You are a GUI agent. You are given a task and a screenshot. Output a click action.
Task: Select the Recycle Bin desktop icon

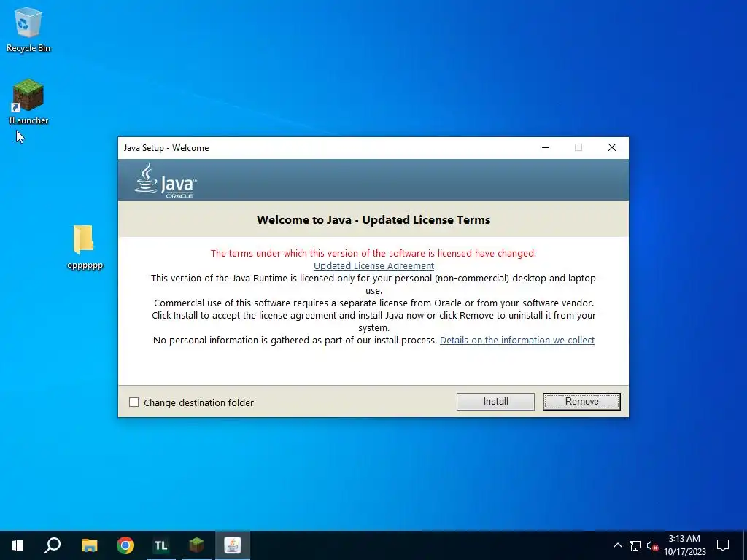click(x=28, y=30)
